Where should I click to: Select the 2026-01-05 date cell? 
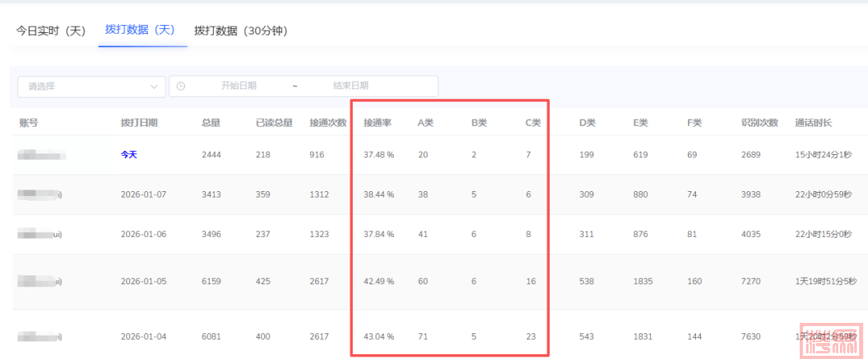pos(143,282)
